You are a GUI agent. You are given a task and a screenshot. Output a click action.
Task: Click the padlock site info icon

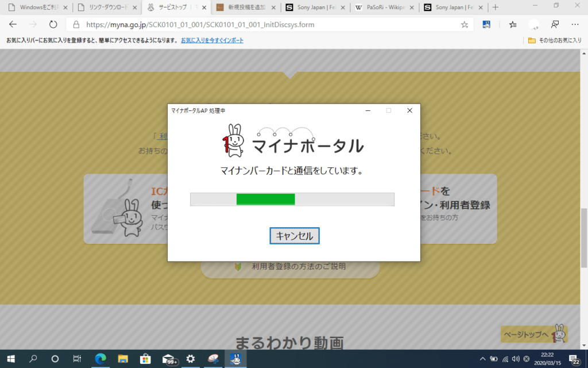pyautogui.click(x=76, y=25)
